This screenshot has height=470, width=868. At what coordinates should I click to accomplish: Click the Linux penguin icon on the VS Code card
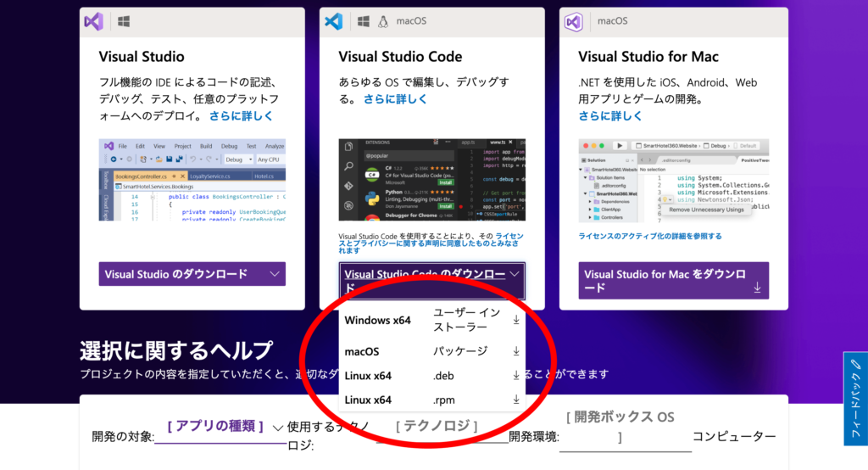383,21
